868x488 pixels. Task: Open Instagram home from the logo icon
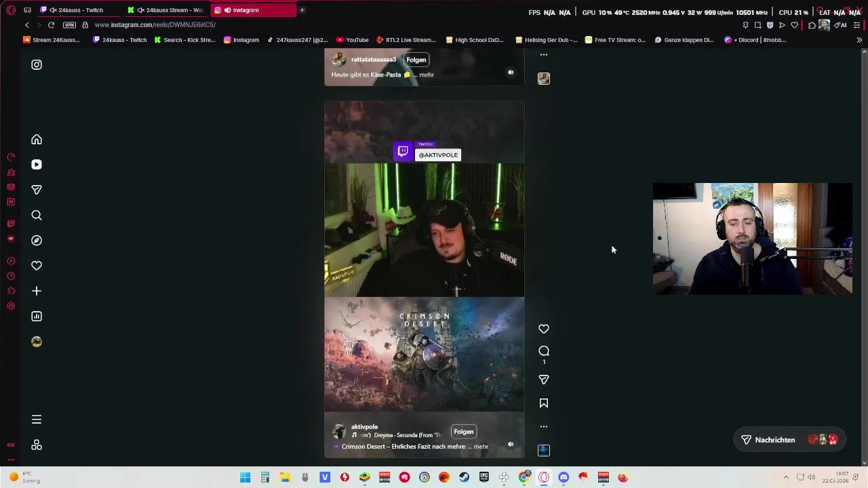37,64
